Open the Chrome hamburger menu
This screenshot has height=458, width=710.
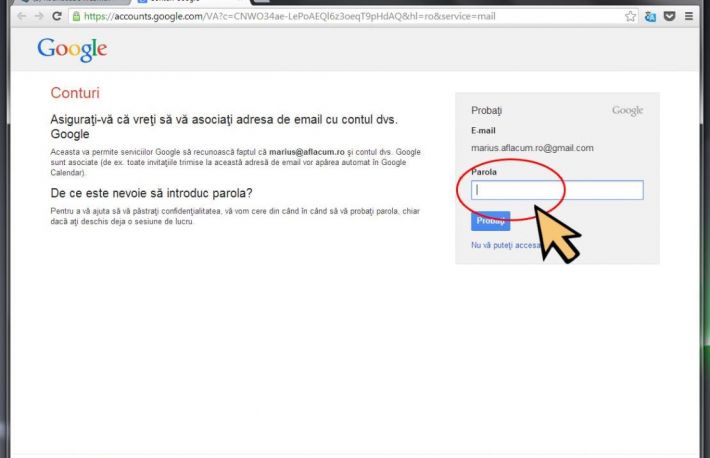689,17
